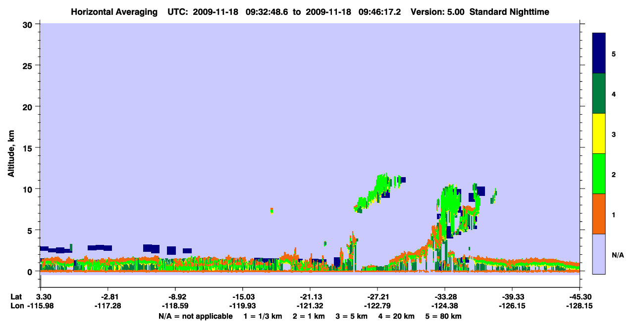
Task: Click longitude value -128.15
Action: click(x=580, y=306)
